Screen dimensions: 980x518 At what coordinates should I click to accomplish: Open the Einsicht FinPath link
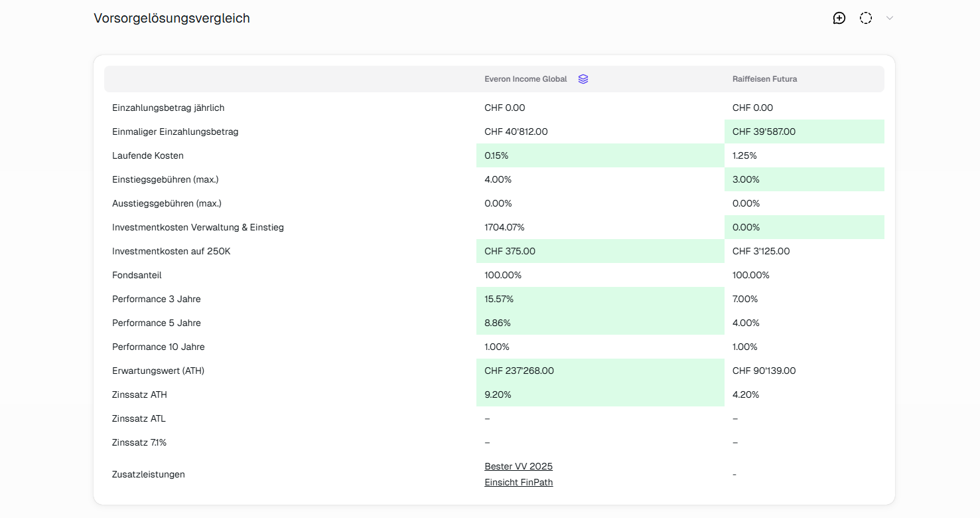pyautogui.click(x=518, y=482)
